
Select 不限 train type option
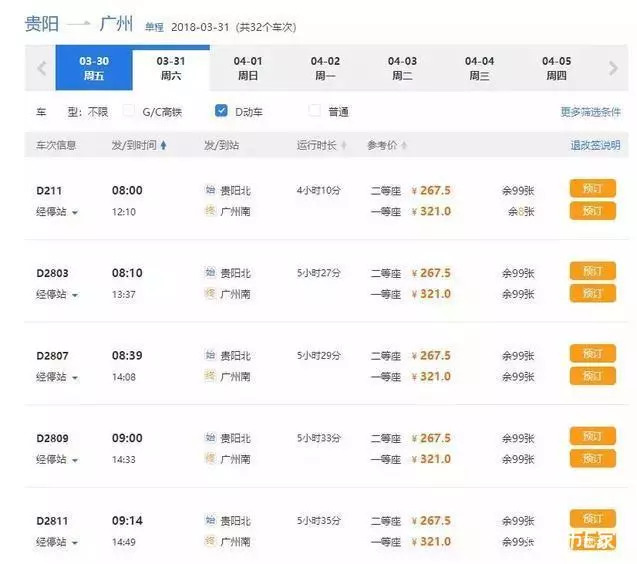click(98, 112)
